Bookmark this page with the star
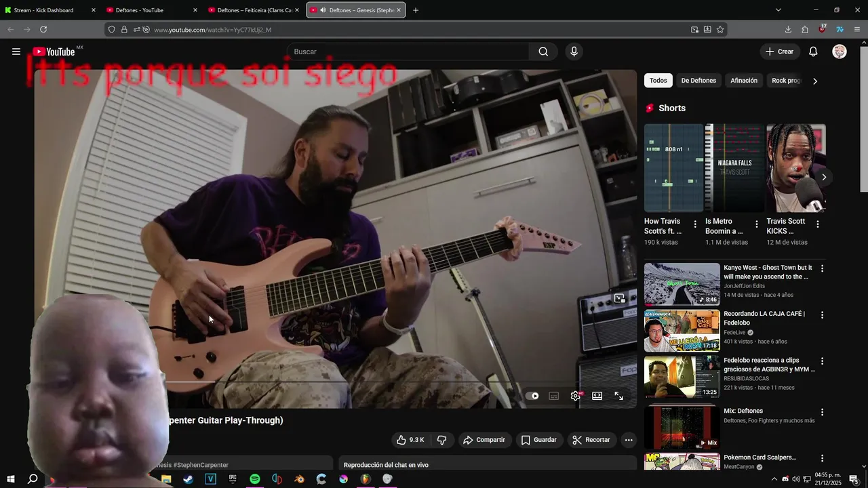868x488 pixels. click(x=720, y=29)
